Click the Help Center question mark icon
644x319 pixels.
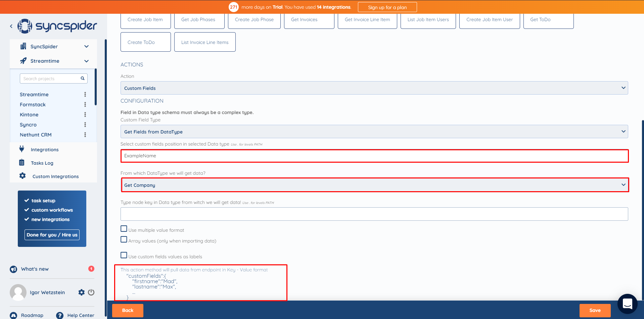[60, 315]
